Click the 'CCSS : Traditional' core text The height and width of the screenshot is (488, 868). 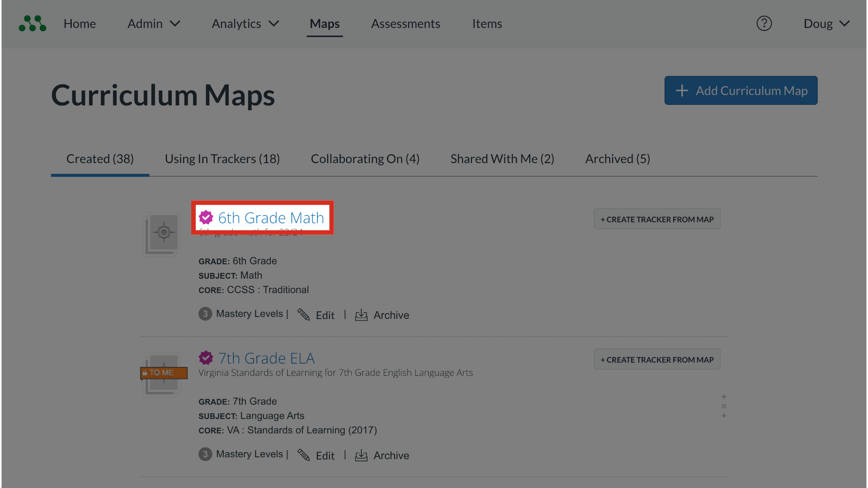click(268, 290)
